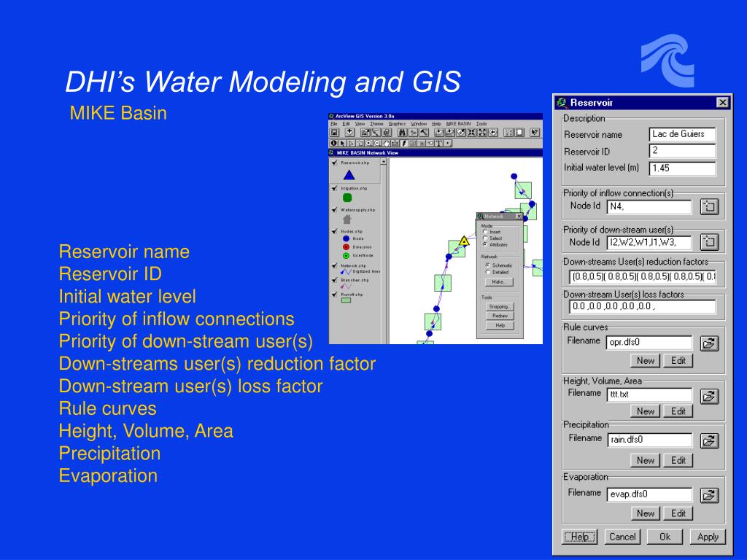Open the Tools menu

pos(481,124)
